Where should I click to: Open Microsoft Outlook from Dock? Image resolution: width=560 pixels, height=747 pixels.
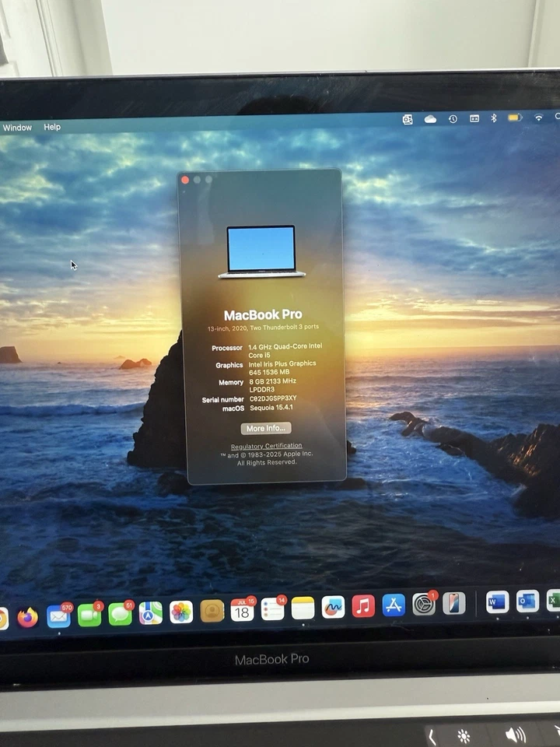coord(527,601)
